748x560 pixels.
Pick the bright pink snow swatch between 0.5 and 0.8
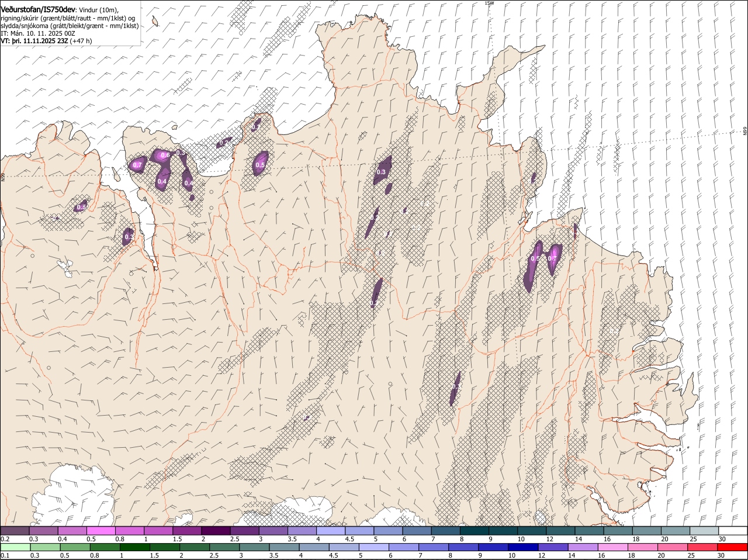click(101, 530)
